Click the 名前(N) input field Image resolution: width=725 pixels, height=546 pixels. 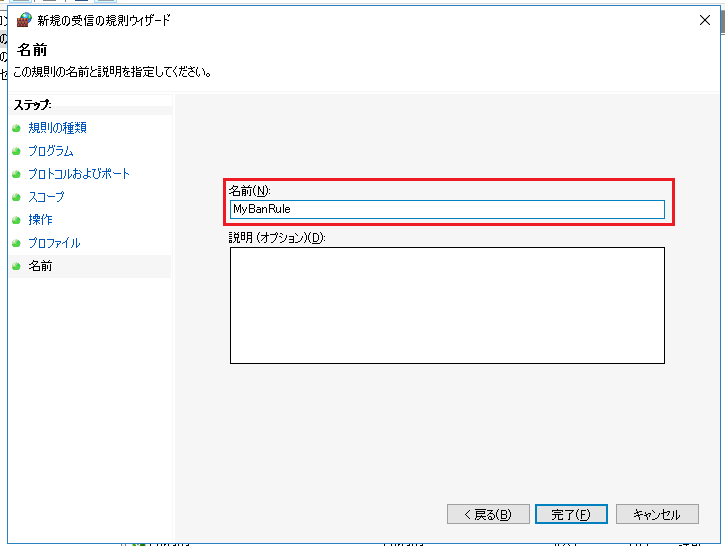(x=447, y=209)
